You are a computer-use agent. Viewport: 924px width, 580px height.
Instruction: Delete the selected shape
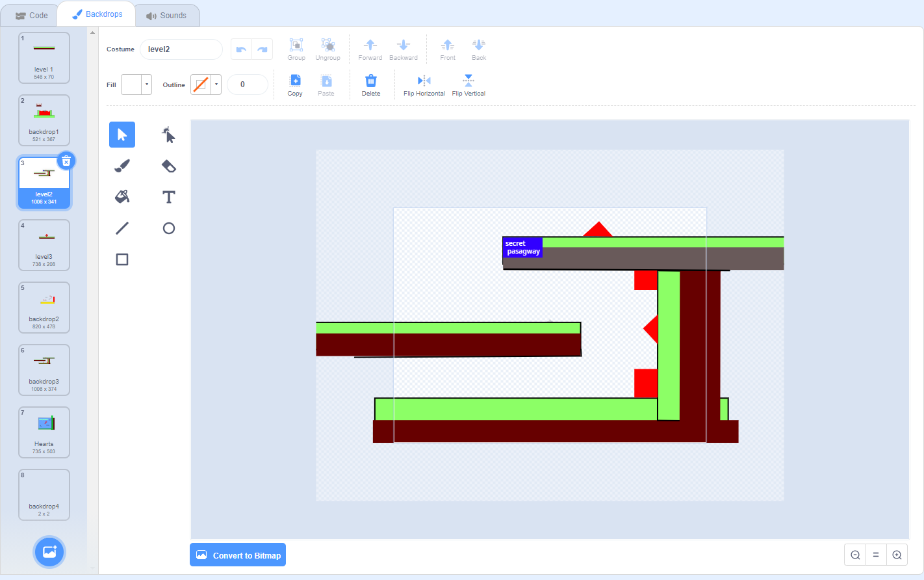tap(371, 85)
